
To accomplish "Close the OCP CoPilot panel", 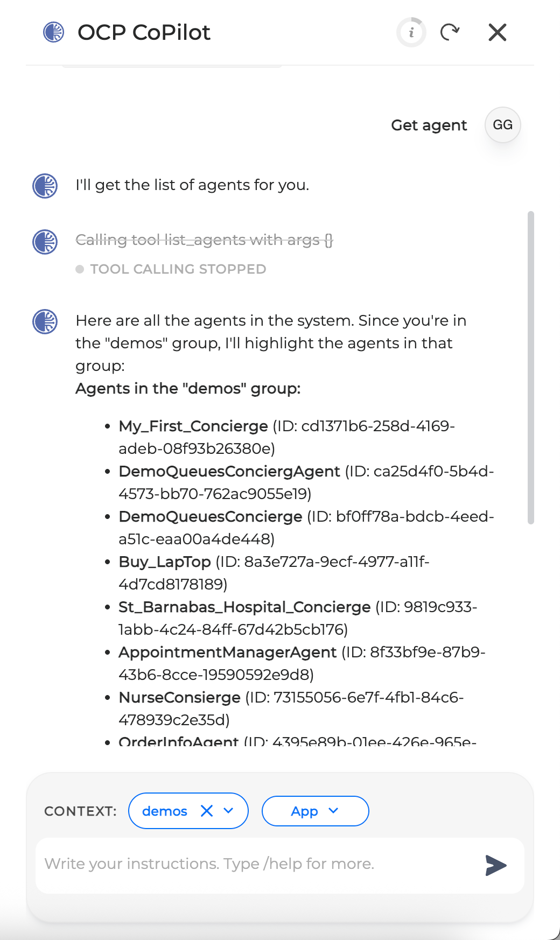I will click(498, 32).
